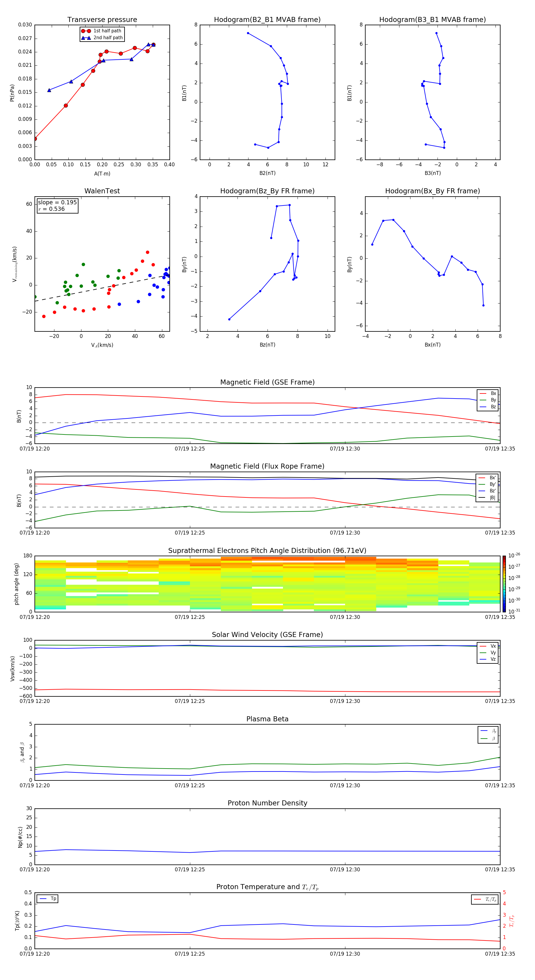The image size is (535, 980).
Task: Click the topmost point of B2_B1 hodogram
Action: 248,33
